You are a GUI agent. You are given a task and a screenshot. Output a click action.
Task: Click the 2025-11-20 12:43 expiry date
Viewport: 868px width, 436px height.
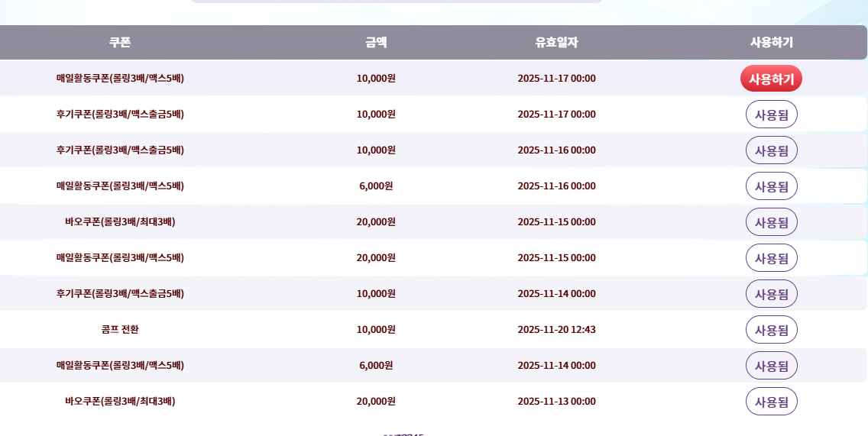(x=556, y=330)
